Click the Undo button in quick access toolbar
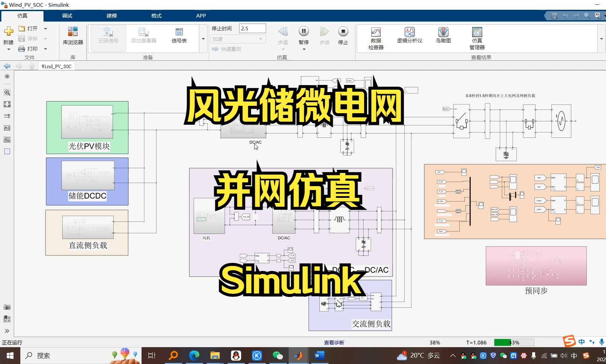This screenshot has width=606, height=364. [x=566, y=16]
